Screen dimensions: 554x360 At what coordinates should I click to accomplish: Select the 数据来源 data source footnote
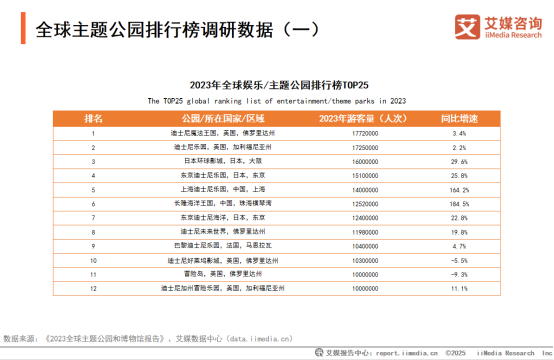click(x=148, y=339)
